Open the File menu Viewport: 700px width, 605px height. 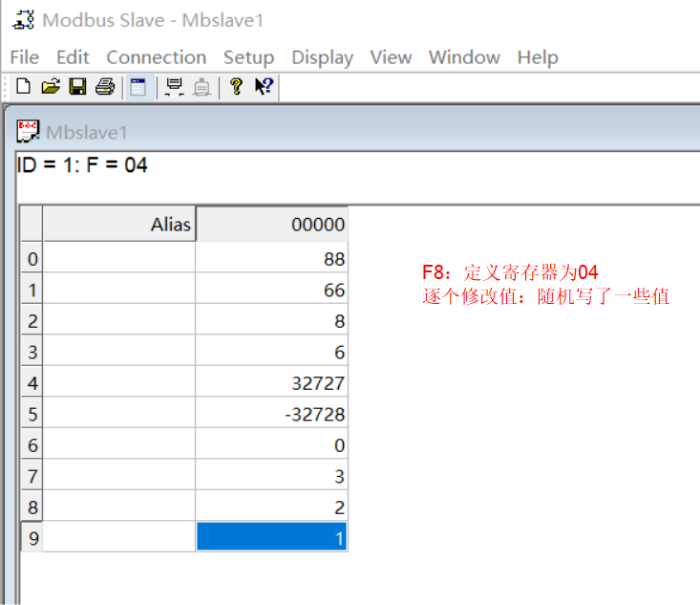25,57
